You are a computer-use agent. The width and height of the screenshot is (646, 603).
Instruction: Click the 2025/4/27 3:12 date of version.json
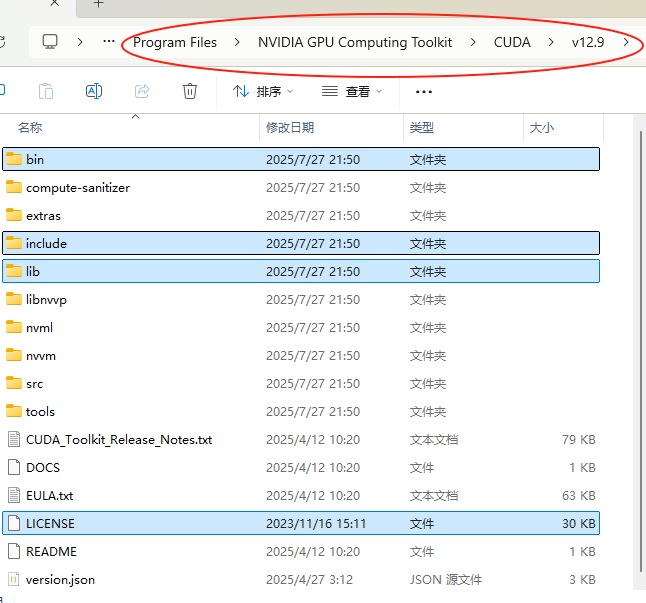309,580
